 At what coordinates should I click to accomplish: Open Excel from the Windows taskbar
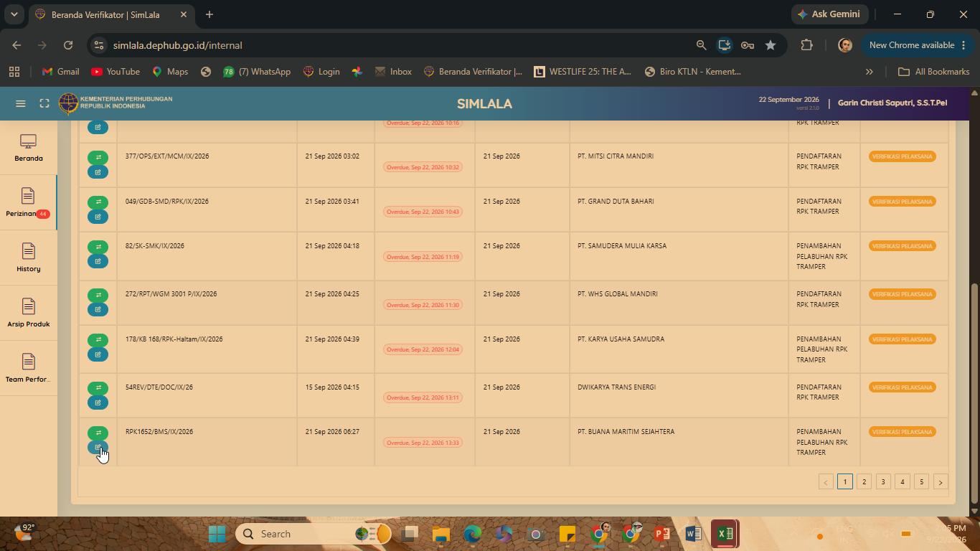coord(725,534)
